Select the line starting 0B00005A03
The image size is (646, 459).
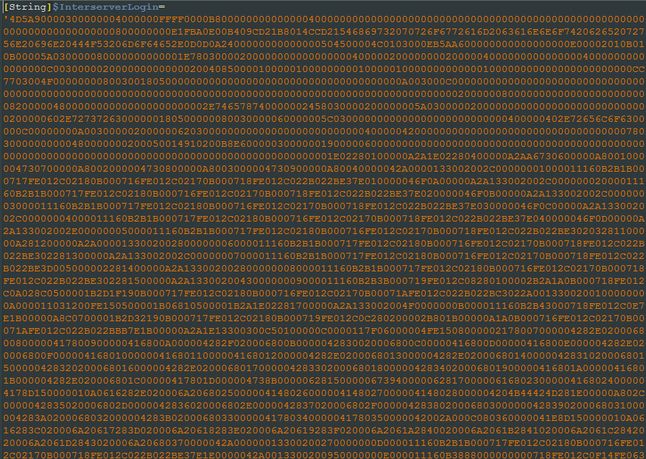(325, 56)
